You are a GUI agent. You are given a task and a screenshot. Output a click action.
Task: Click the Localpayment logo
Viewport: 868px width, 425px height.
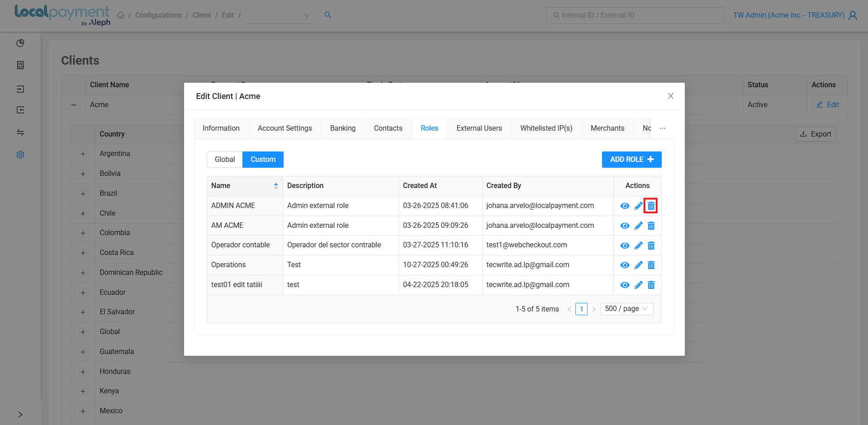(x=62, y=15)
